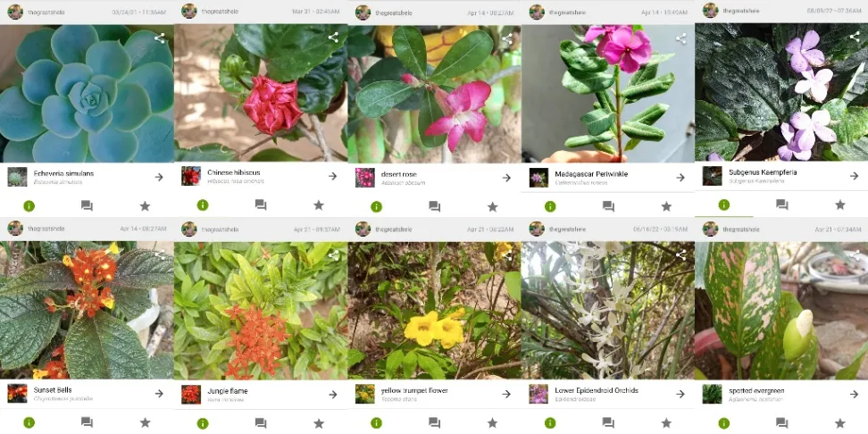This screenshot has height=434, width=868.
Task: Share the Lower Epidendroid Orchids photo
Action: [x=680, y=255]
